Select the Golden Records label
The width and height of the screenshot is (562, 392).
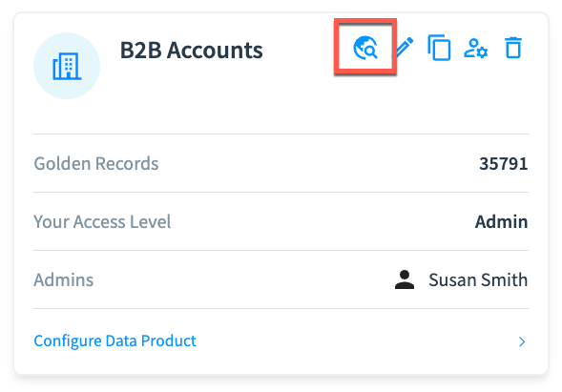(96, 164)
